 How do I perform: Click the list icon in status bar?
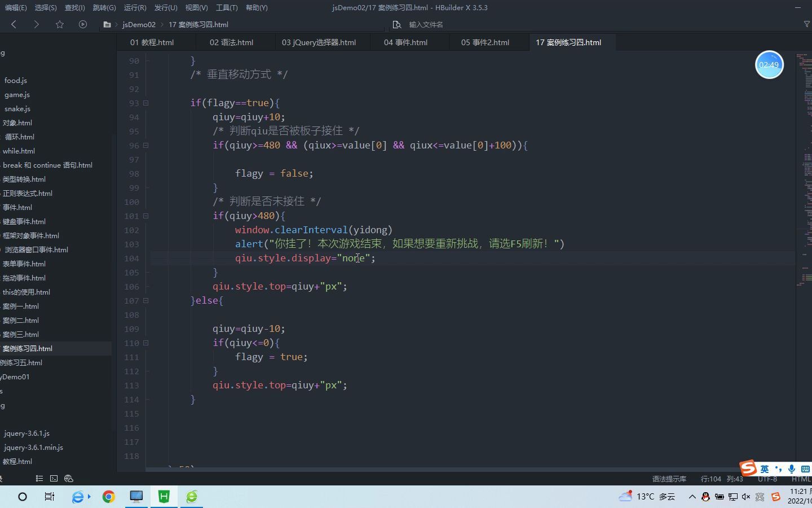[39, 478]
